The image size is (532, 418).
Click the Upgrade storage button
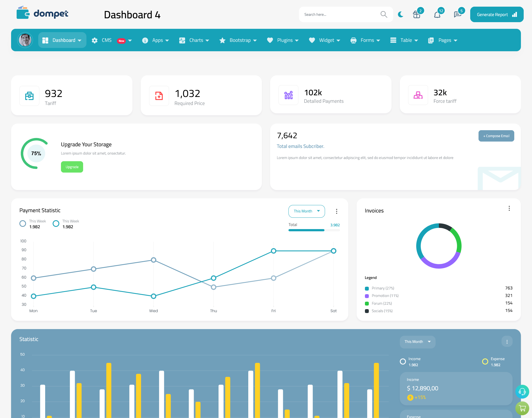[x=72, y=167]
